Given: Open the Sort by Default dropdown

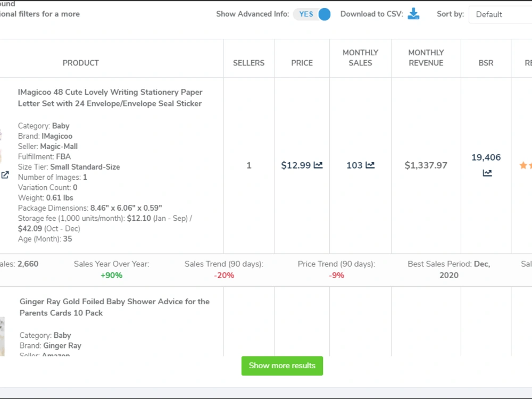Looking at the screenshot, I should (501, 14).
